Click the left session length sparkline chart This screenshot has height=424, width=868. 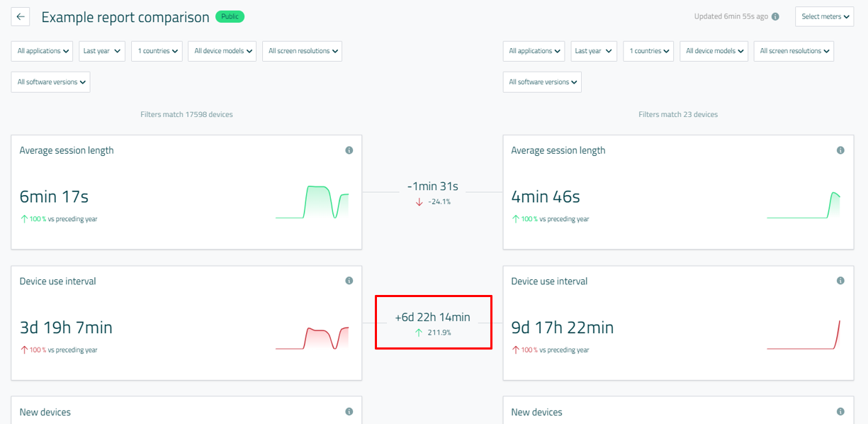[312, 202]
